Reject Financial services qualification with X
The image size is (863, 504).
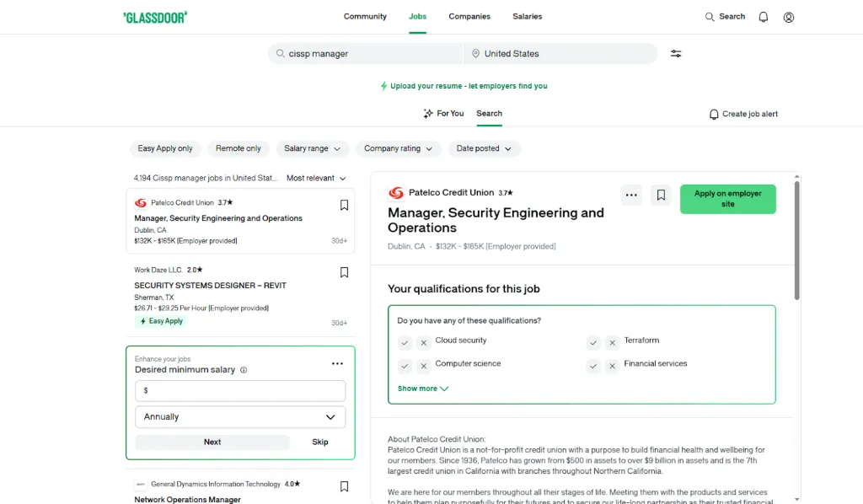pos(612,365)
